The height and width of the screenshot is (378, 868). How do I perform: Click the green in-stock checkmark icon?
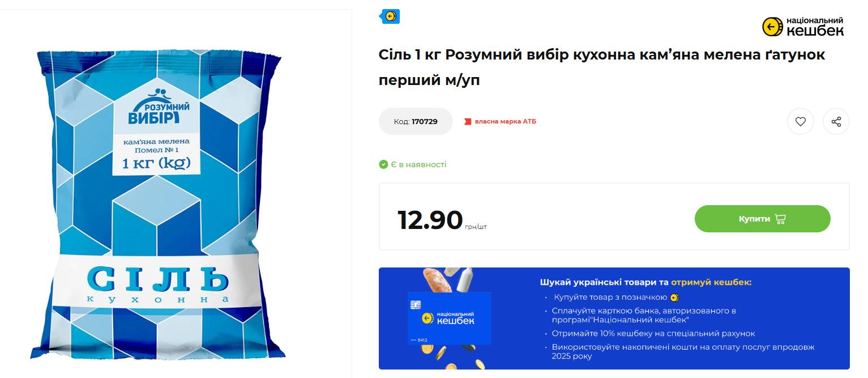(x=383, y=164)
